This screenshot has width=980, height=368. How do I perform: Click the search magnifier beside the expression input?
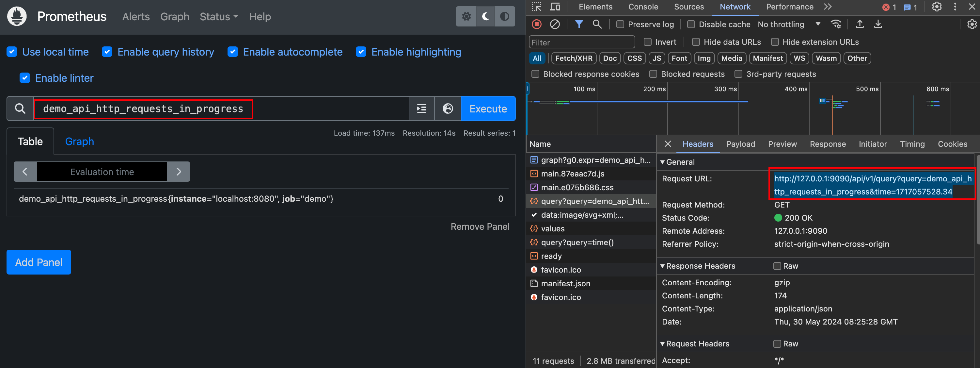pyautogui.click(x=20, y=109)
